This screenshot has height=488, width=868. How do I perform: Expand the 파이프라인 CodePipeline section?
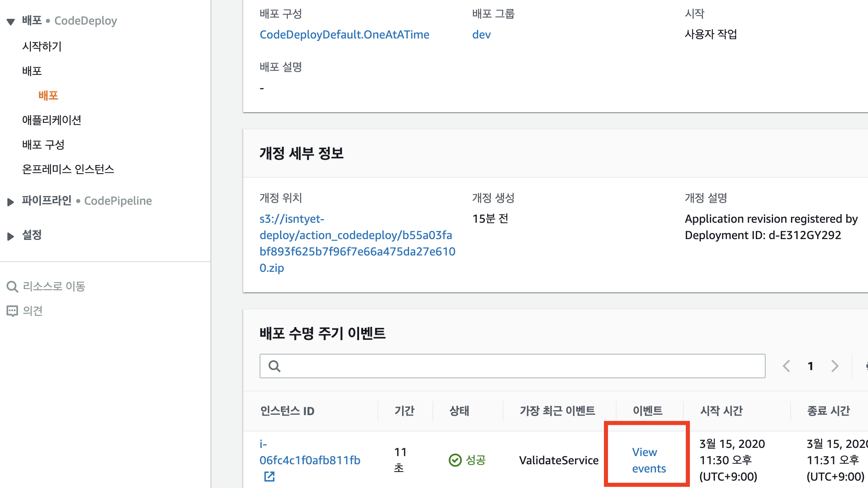(11, 201)
